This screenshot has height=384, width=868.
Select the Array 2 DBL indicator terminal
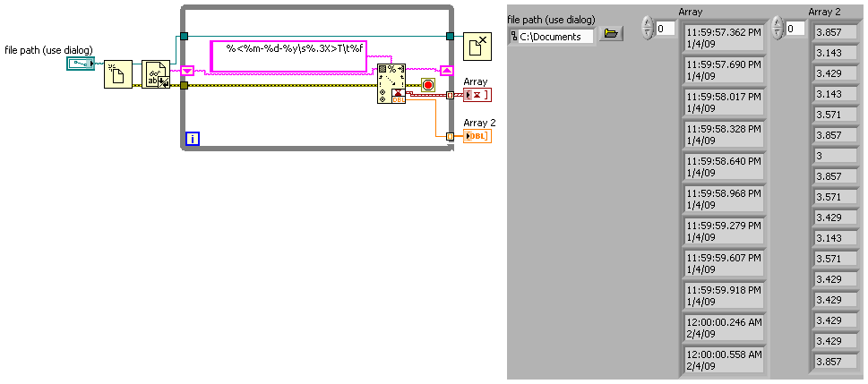[x=477, y=136]
